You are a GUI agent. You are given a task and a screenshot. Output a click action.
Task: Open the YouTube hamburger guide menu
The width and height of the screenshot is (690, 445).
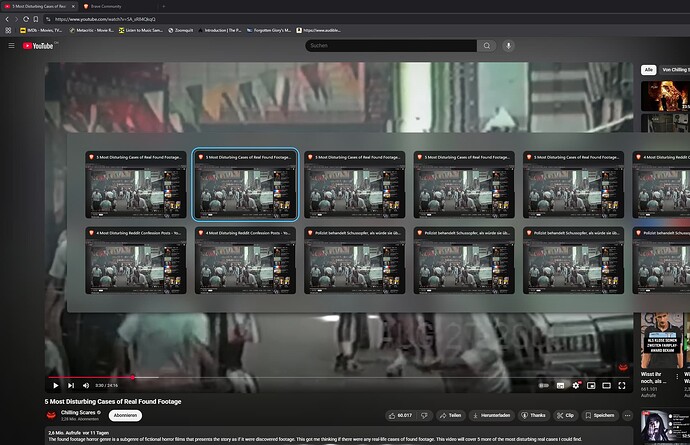coord(11,45)
